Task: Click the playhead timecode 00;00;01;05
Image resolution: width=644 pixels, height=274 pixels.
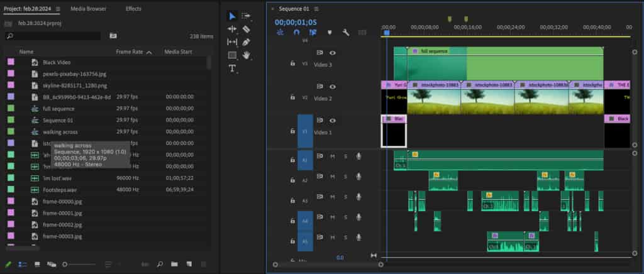Action: pyautogui.click(x=296, y=22)
